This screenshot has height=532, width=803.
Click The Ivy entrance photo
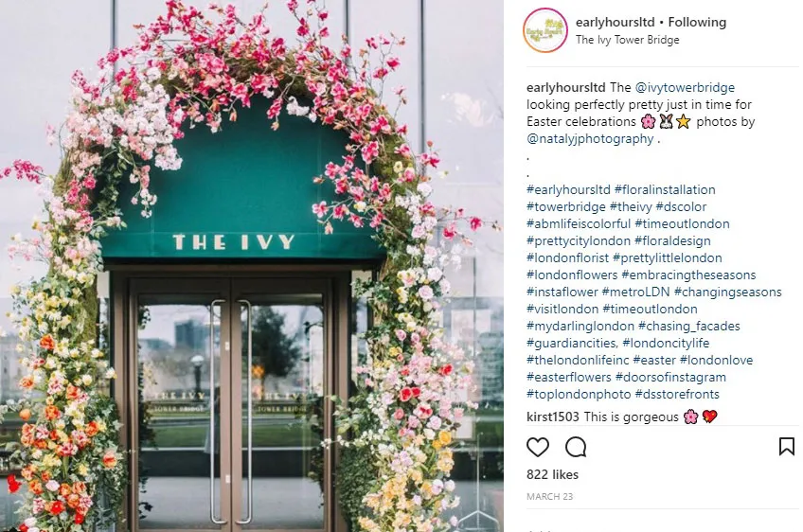(x=252, y=266)
